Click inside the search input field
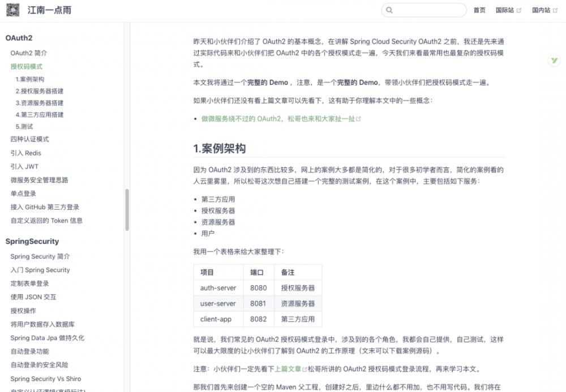Viewport: 566px width, 392px height. pyautogui.click(x=423, y=10)
